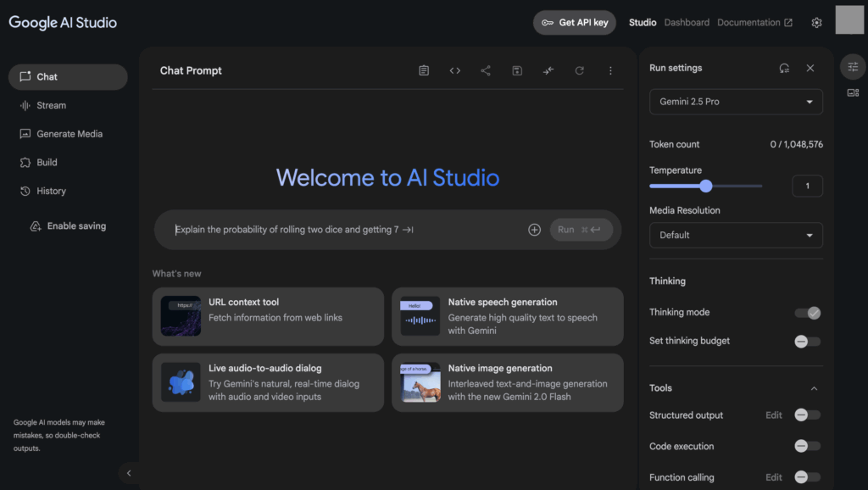Select Chat in the left sidebar
Screen dimensions: 868x490
tap(68, 77)
